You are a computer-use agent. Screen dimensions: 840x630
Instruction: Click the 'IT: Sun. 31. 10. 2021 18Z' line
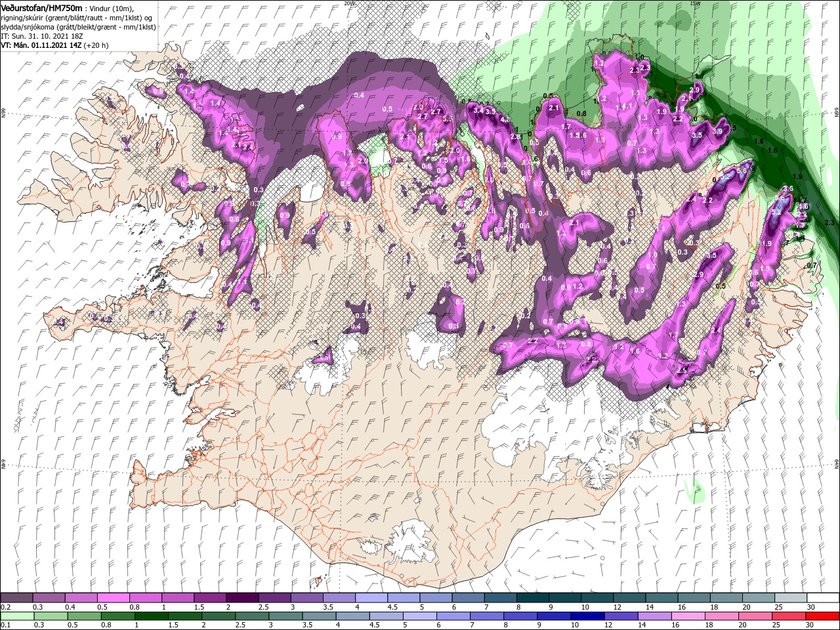41,36
